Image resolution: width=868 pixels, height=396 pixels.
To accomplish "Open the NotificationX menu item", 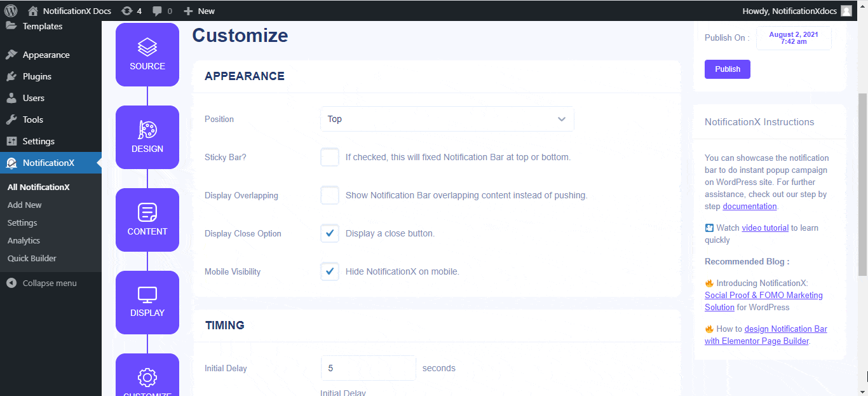I will pos(51,163).
